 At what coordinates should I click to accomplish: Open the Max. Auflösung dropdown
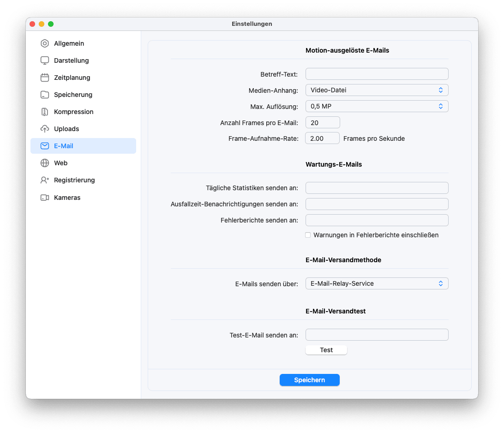point(377,106)
